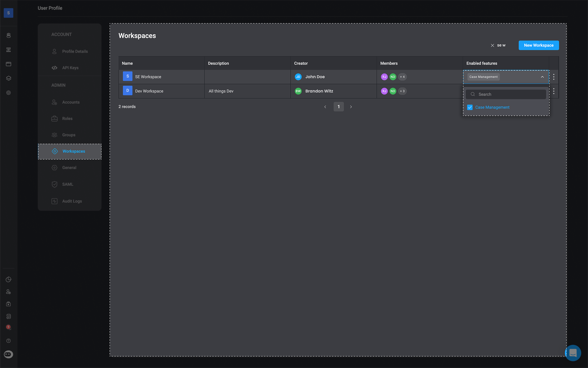Open the help question mark icon
The height and width of the screenshot is (368, 588).
coord(9,341)
